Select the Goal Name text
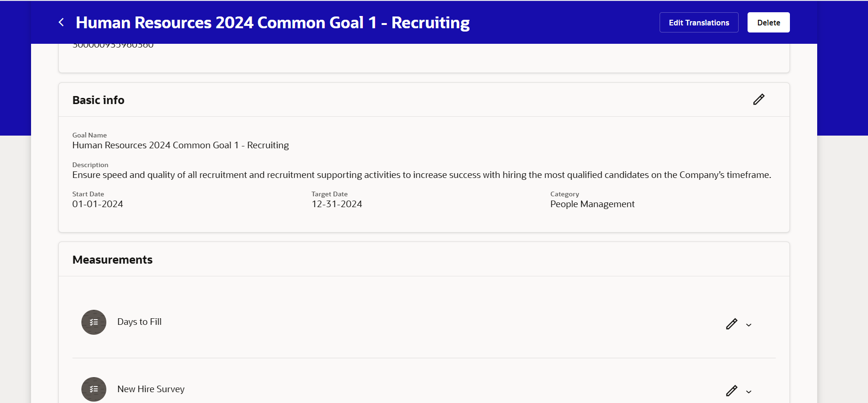This screenshot has height=403, width=868. [x=180, y=145]
